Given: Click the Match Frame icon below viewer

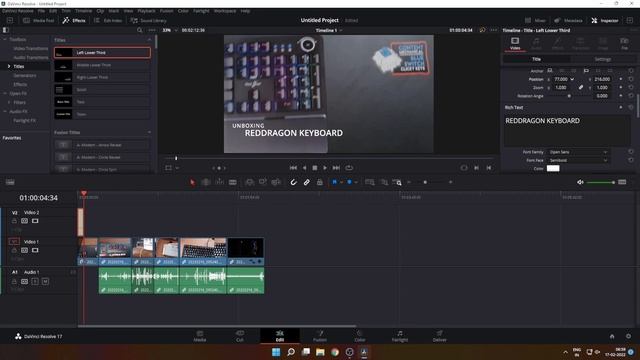Looking at the screenshot, I should [464, 168].
